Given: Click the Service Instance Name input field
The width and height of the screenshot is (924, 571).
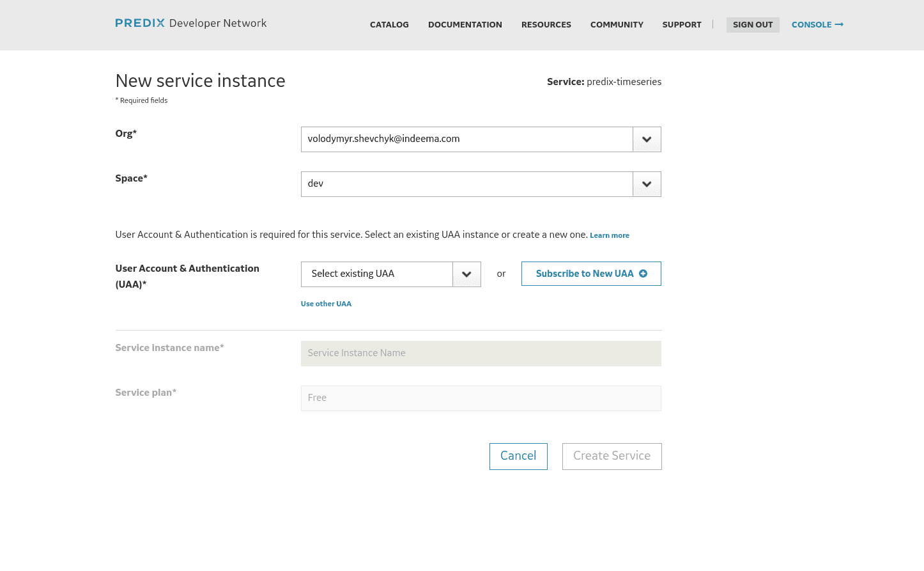Looking at the screenshot, I should pyautogui.click(x=481, y=353).
